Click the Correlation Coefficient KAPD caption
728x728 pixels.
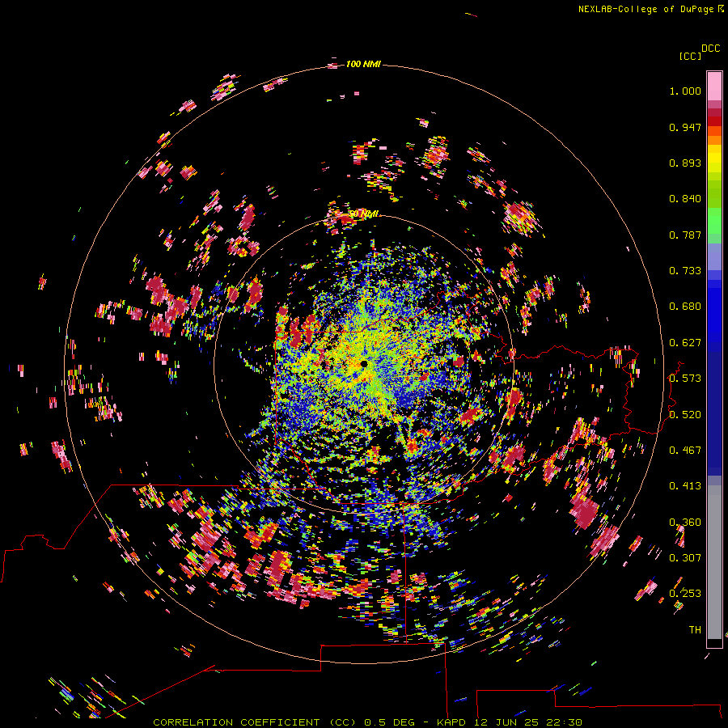[x=367, y=722]
